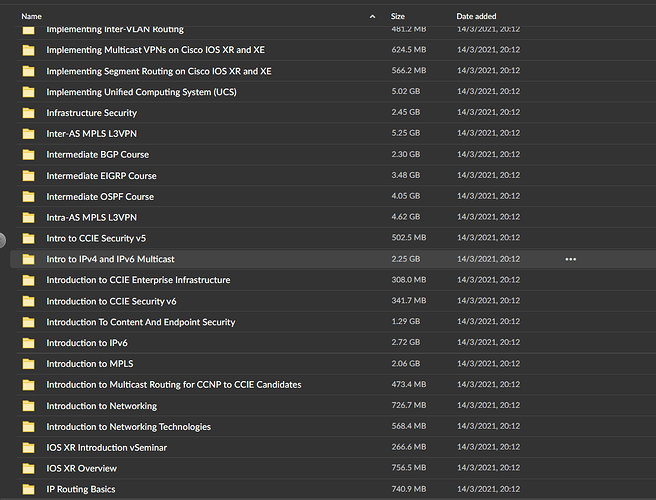Open more options for Intro to IPv4 and IPv6 Multicast
This screenshot has width=656, height=500.
point(571,259)
